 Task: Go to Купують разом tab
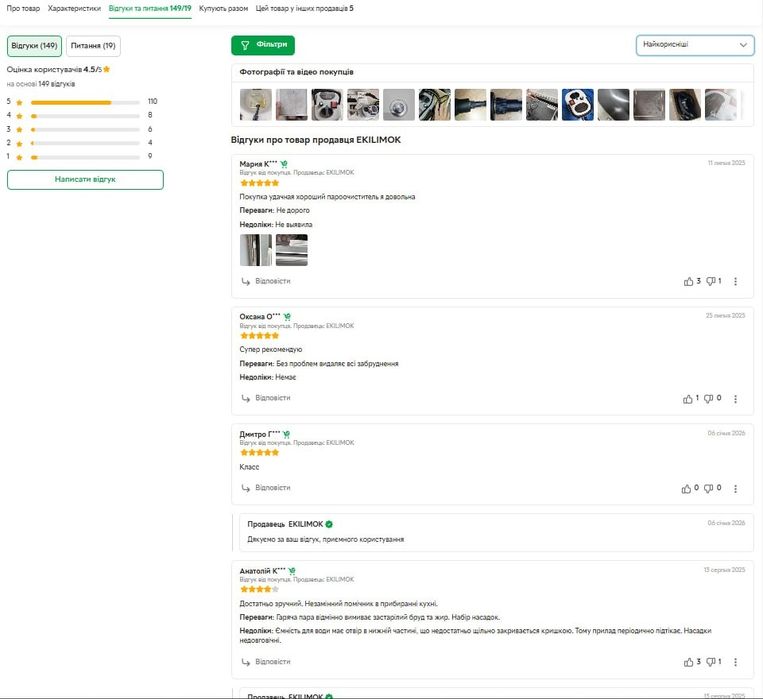[x=223, y=9]
